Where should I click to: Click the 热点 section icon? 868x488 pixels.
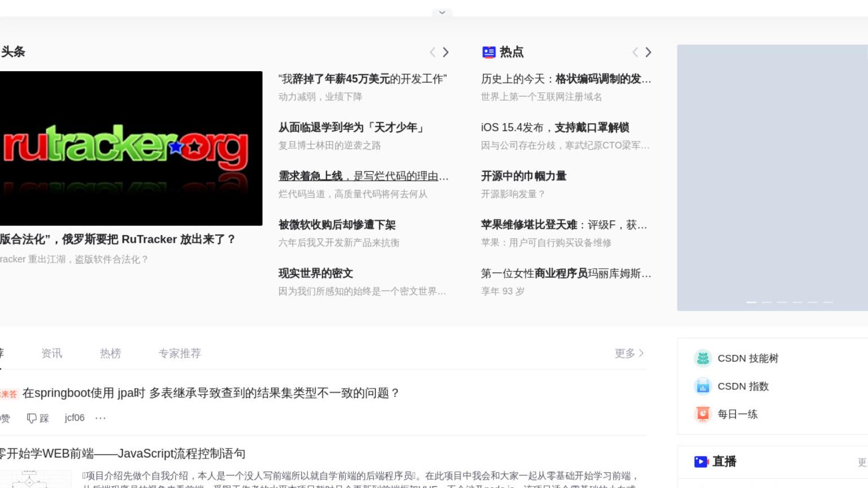click(x=489, y=53)
